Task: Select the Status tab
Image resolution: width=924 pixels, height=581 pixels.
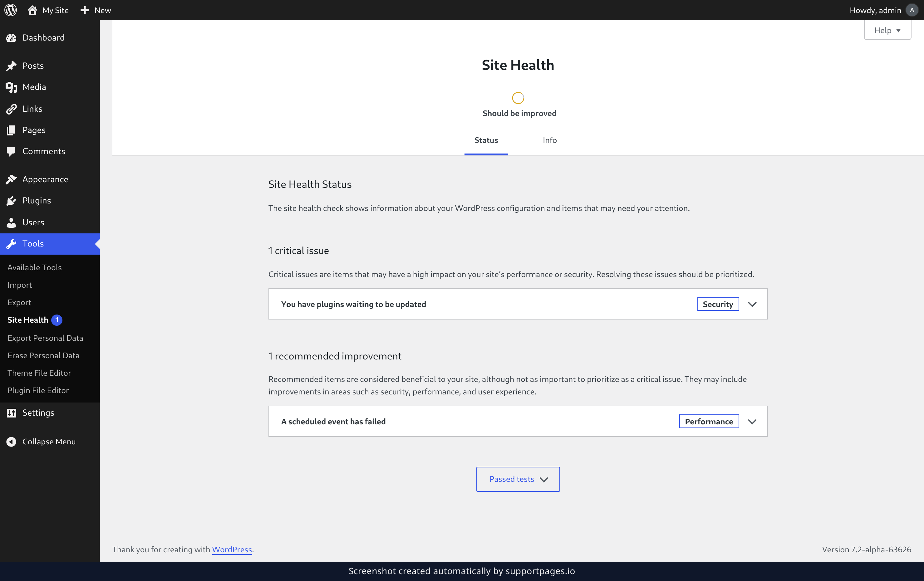Action: coord(486,140)
